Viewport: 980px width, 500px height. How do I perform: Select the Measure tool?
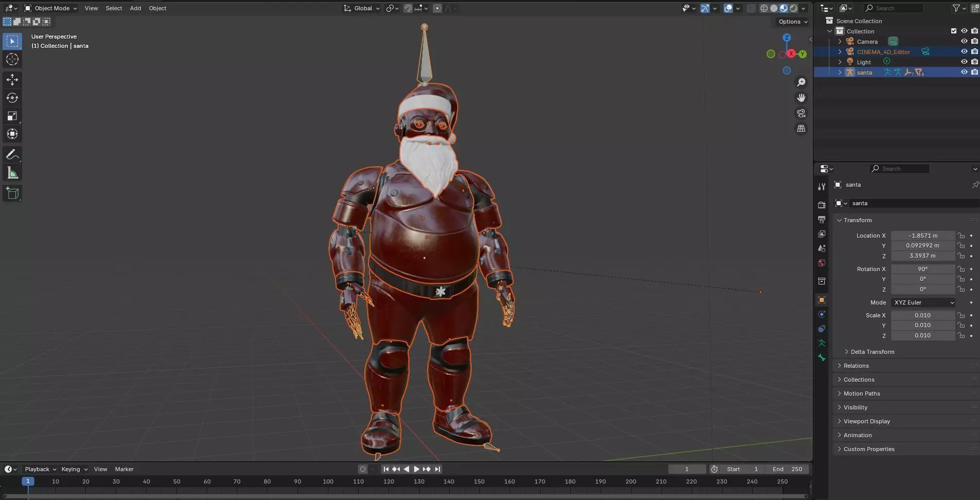(12, 173)
